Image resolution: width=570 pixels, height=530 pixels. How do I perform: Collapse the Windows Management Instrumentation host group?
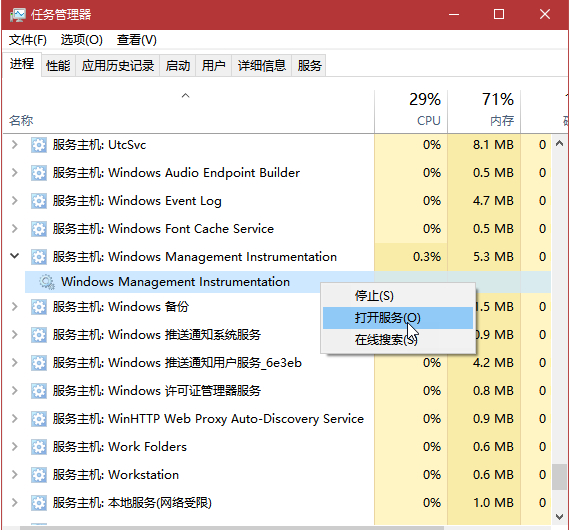coord(15,256)
